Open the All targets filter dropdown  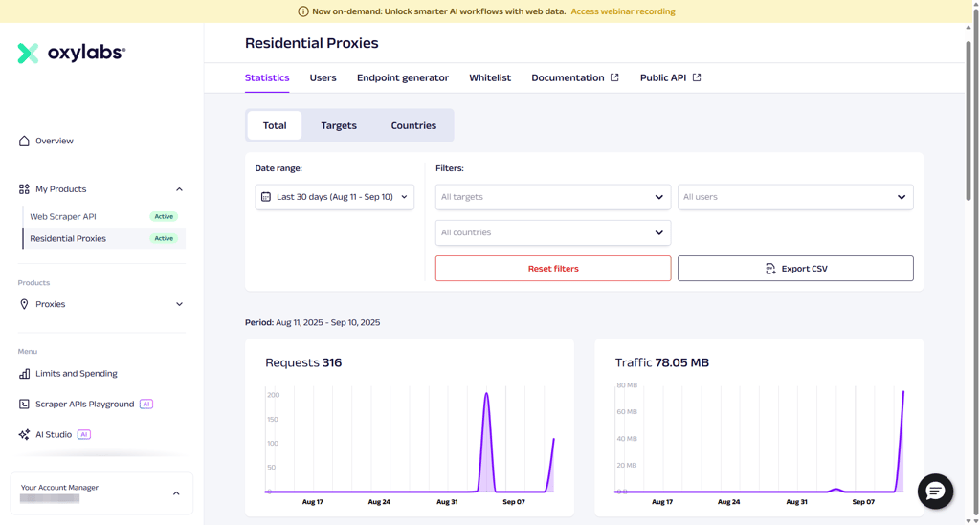pyautogui.click(x=553, y=197)
